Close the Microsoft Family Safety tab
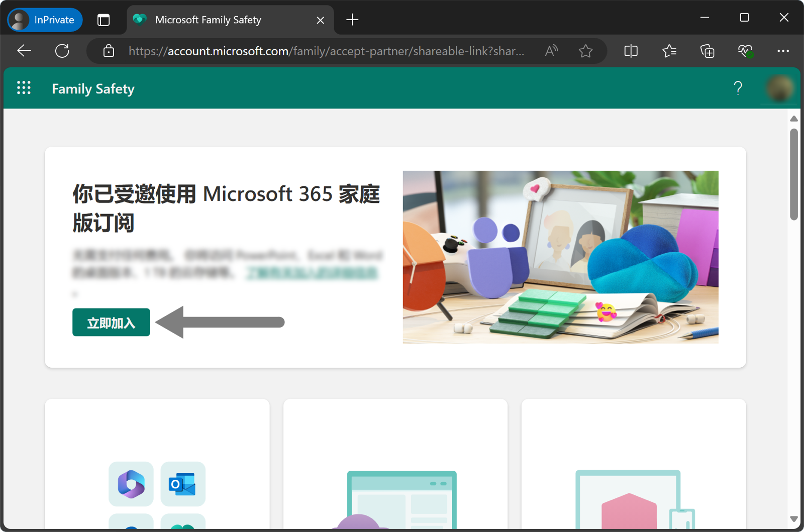Viewport: 804px width, 532px height. click(321, 20)
